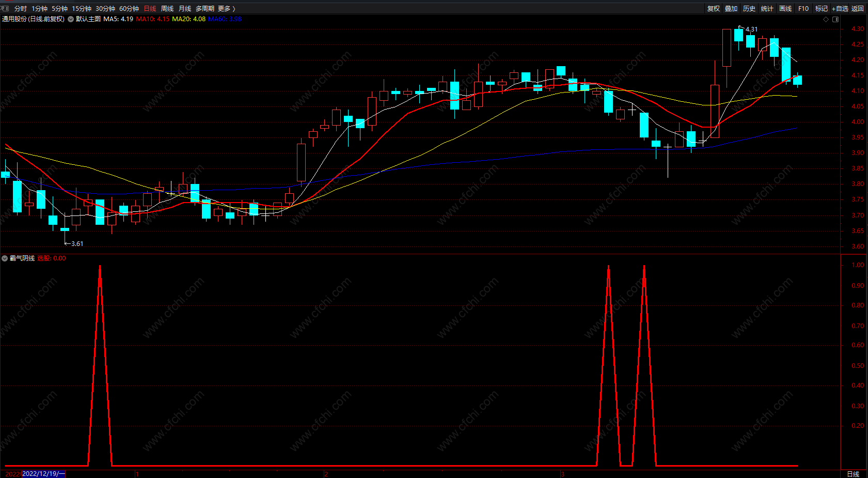The height and width of the screenshot is (478, 868).
Task: Click month marker 3 on time axis
Action: point(563,474)
